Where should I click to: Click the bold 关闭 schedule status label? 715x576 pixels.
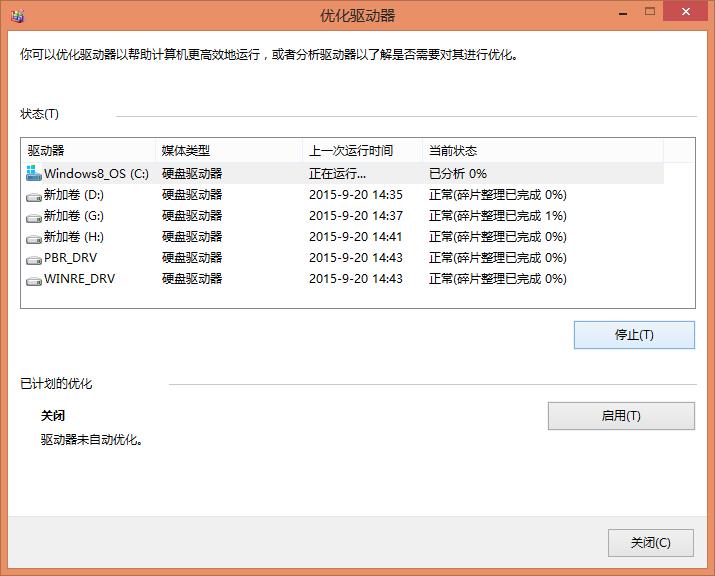point(53,415)
